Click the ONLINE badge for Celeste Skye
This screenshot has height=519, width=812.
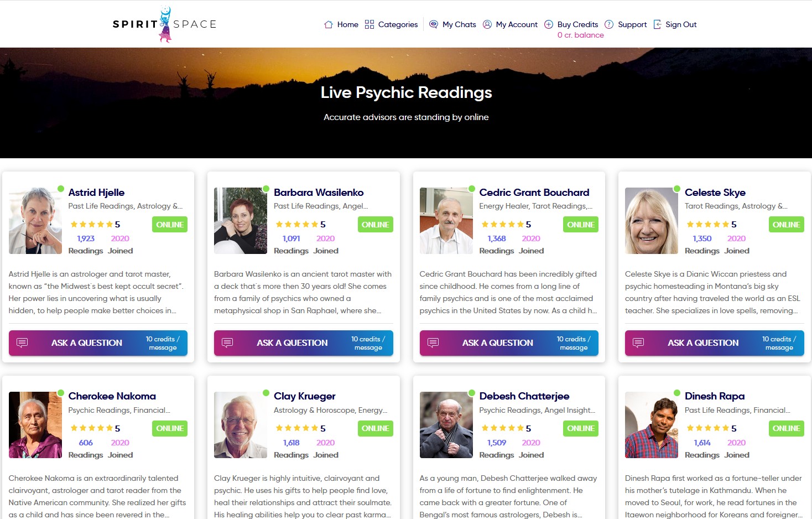(787, 225)
